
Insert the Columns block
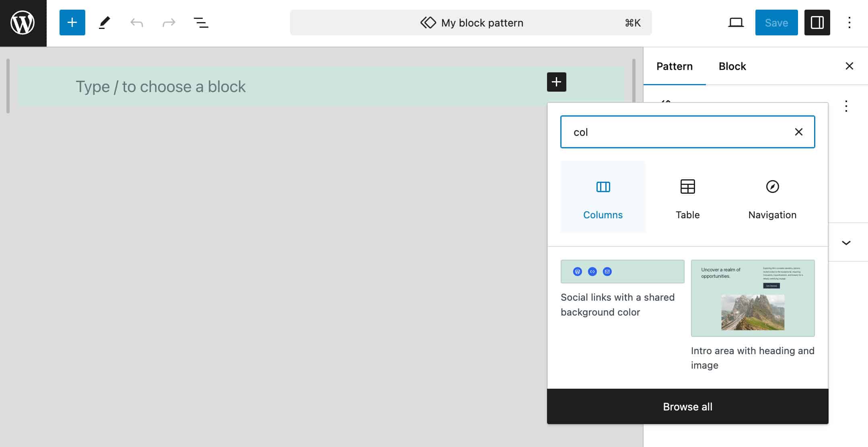click(603, 197)
